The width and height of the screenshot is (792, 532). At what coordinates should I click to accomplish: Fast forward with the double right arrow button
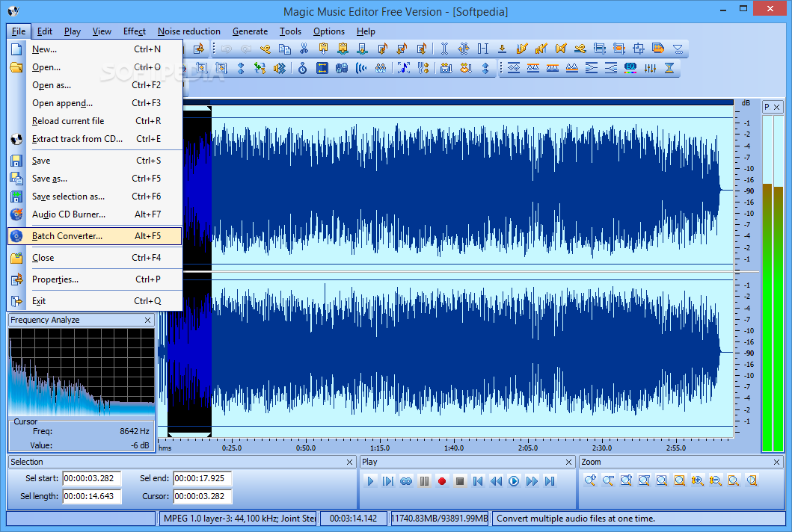click(532, 481)
